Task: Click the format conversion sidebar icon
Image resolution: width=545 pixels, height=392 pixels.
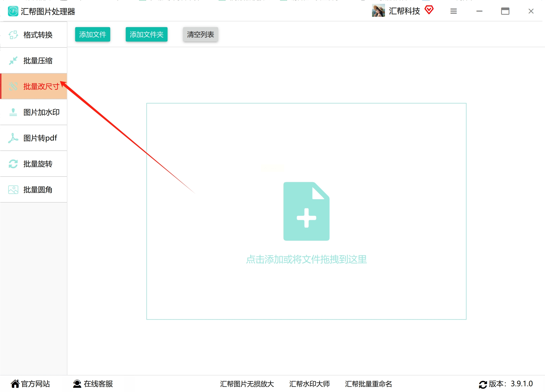Action: [13, 35]
